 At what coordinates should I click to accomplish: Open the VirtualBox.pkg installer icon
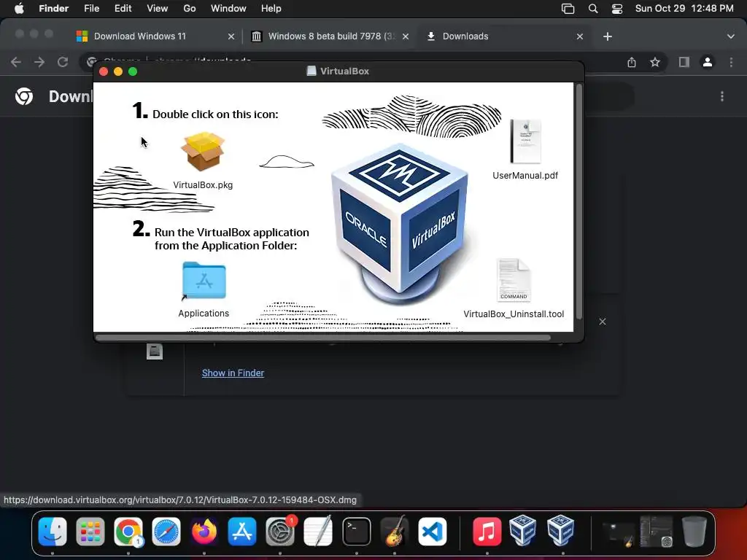pyautogui.click(x=203, y=152)
